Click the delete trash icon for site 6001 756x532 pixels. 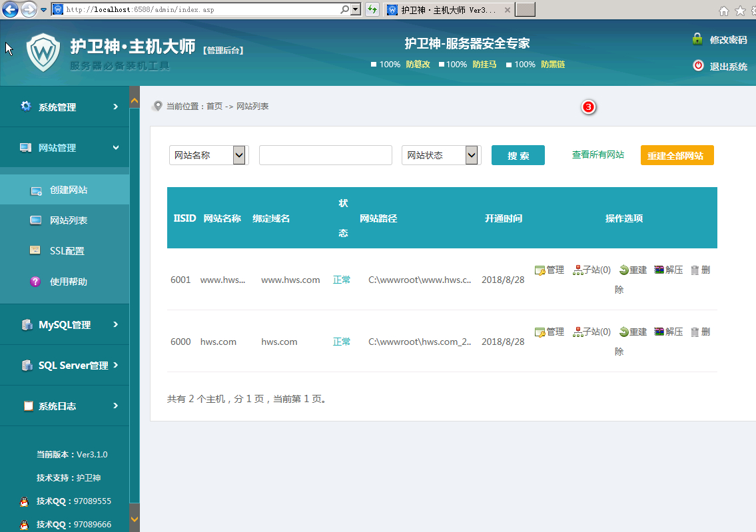pos(695,270)
